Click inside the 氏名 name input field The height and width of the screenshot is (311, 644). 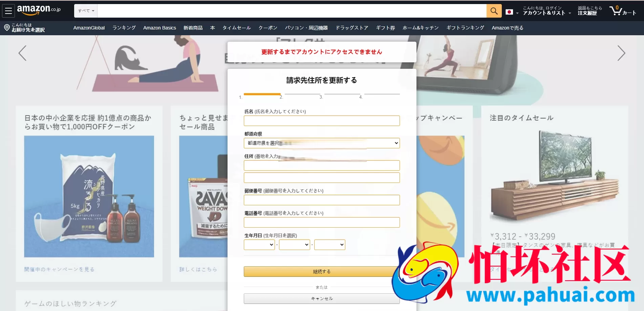pos(321,121)
